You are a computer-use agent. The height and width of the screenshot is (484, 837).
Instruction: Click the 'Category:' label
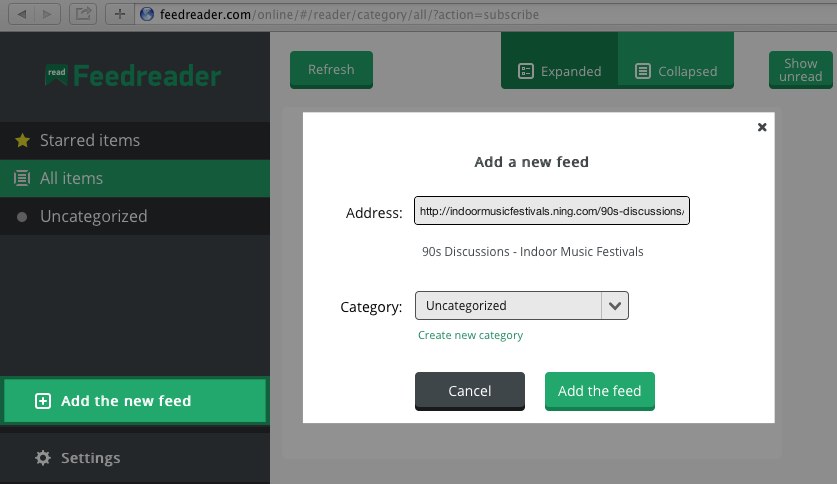(x=371, y=307)
